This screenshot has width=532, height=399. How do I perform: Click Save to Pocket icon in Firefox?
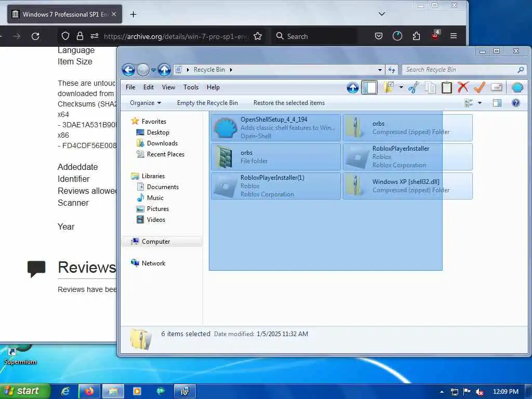coord(379,36)
